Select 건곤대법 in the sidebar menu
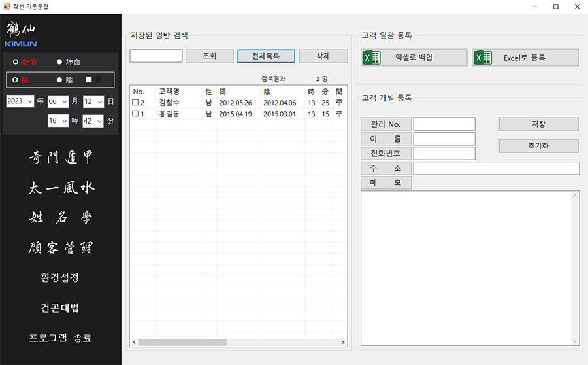Image resolution: width=588 pixels, height=365 pixels. point(60,307)
